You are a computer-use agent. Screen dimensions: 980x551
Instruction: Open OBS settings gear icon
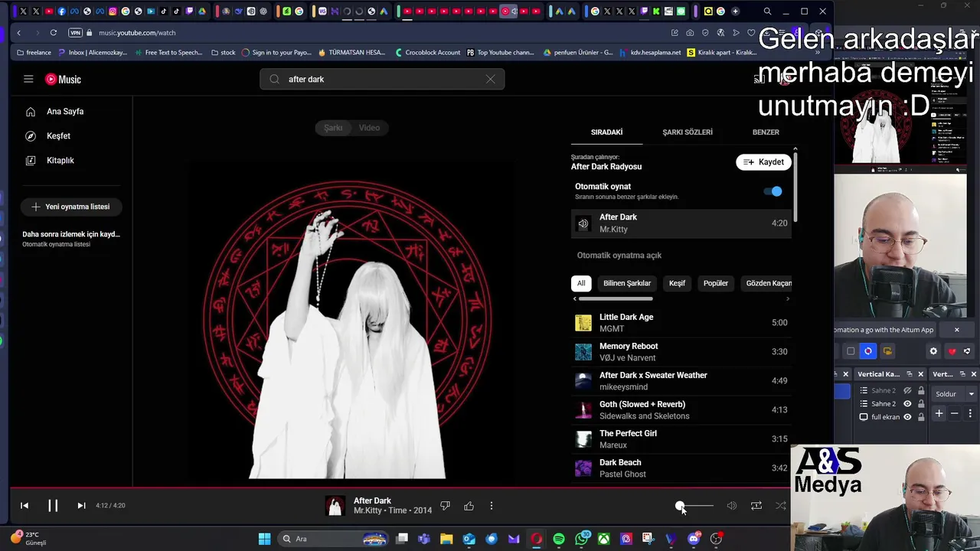click(x=933, y=351)
